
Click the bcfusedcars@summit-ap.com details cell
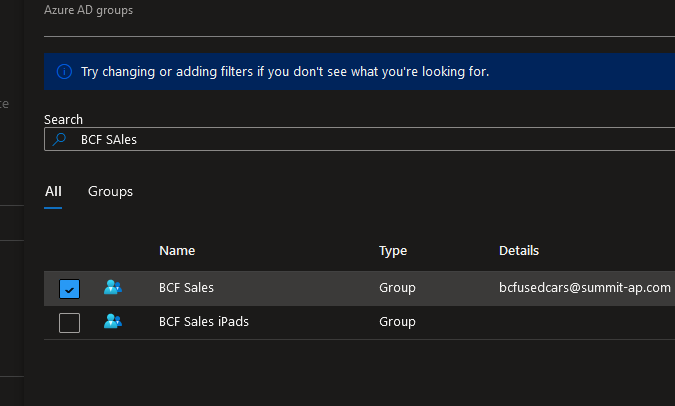pos(585,288)
